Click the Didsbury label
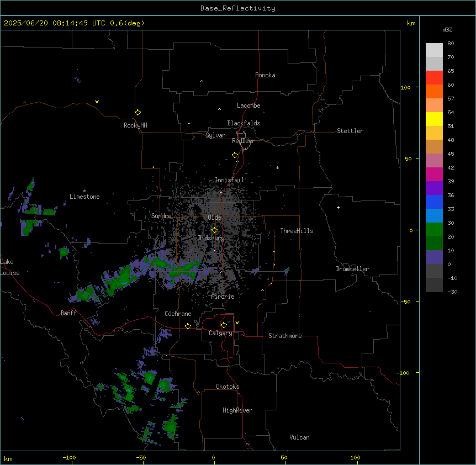Screen dimensions: 476x465 coord(211,238)
